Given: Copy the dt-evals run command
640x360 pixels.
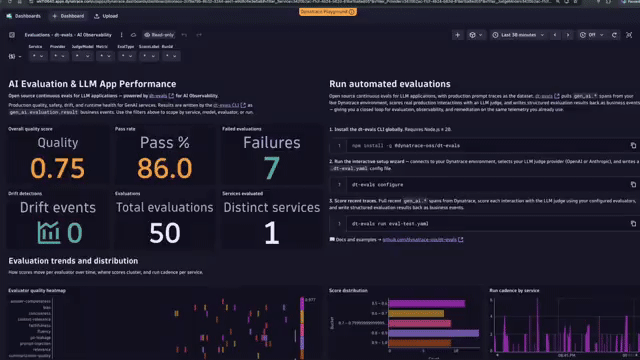Looking at the screenshot, I should coord(633,224).
